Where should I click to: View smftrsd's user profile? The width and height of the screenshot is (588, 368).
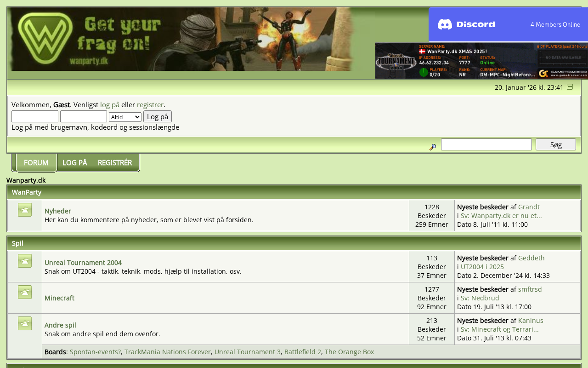[530, 289]
